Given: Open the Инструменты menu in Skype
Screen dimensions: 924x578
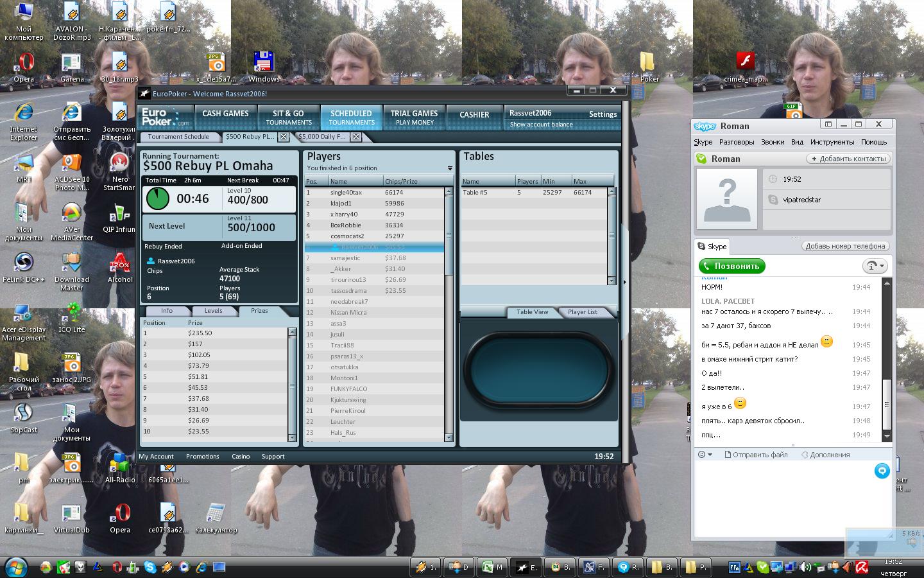Looking at the screenshot, I should pyautogui.click(x=832, y=142).
